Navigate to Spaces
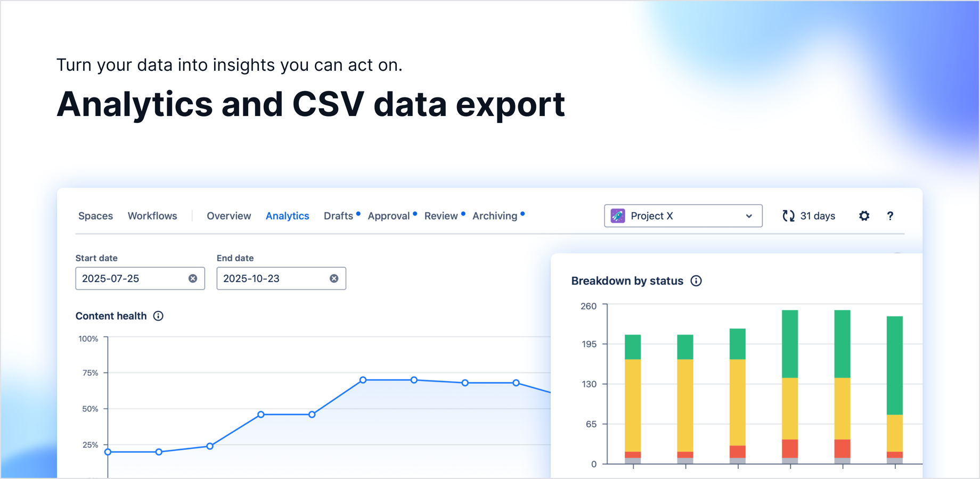980x479 pixels. pos(95,216)
